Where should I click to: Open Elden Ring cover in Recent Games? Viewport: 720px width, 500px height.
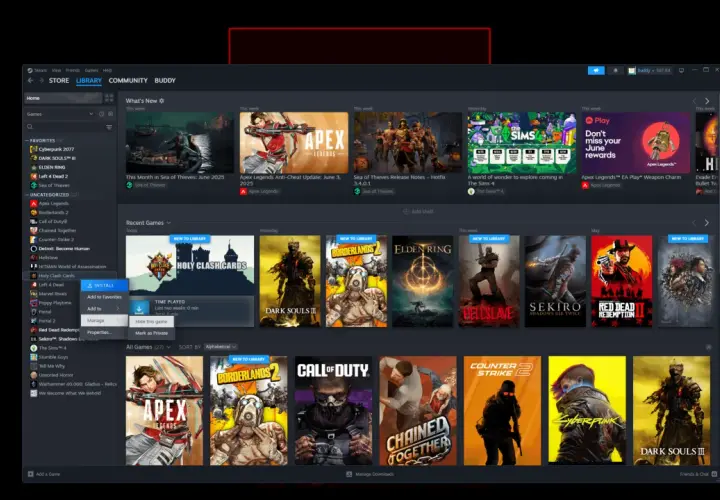pyautogui.click(x=422, y=281)
